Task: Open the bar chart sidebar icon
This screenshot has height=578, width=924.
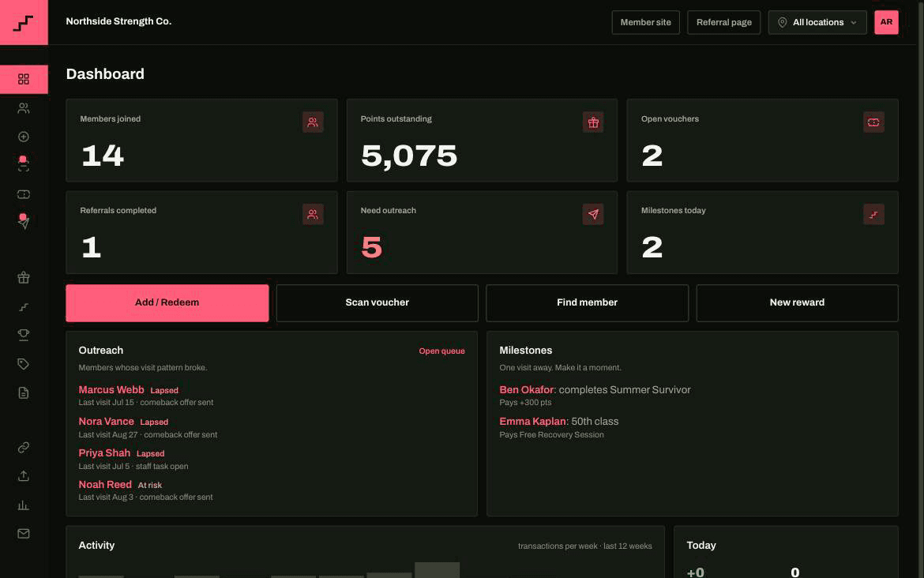Action: (24, 505)
